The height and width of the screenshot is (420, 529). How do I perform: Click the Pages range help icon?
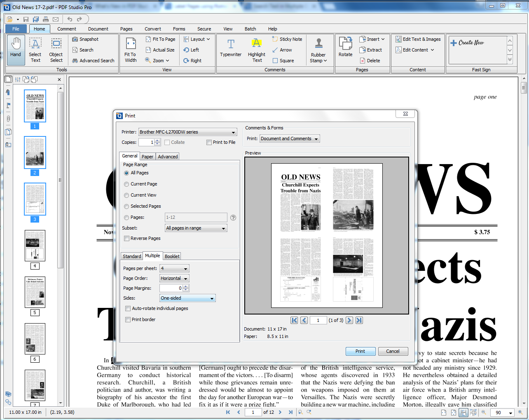click(233, 218)
